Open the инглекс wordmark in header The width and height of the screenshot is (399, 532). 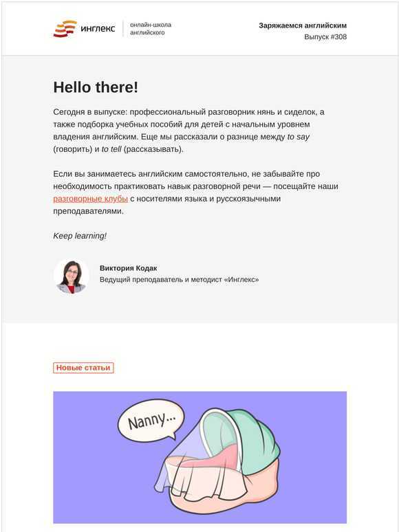tap(98, 28)
